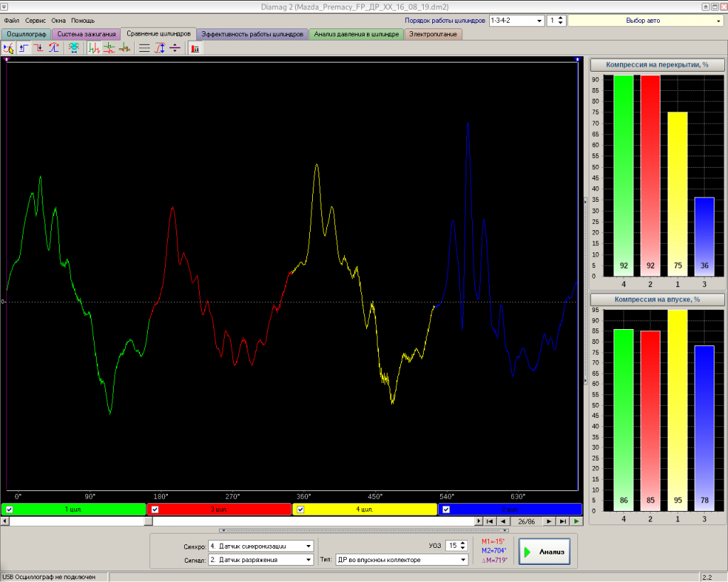Image resolution: width=728 pixels, height=582 pixels.
Task: Uncheck cylinder 4 trace checkbox
Action: 301,509
